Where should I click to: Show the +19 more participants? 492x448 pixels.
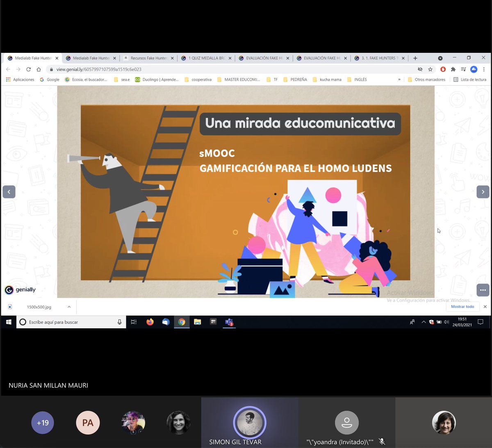point(43,423)
